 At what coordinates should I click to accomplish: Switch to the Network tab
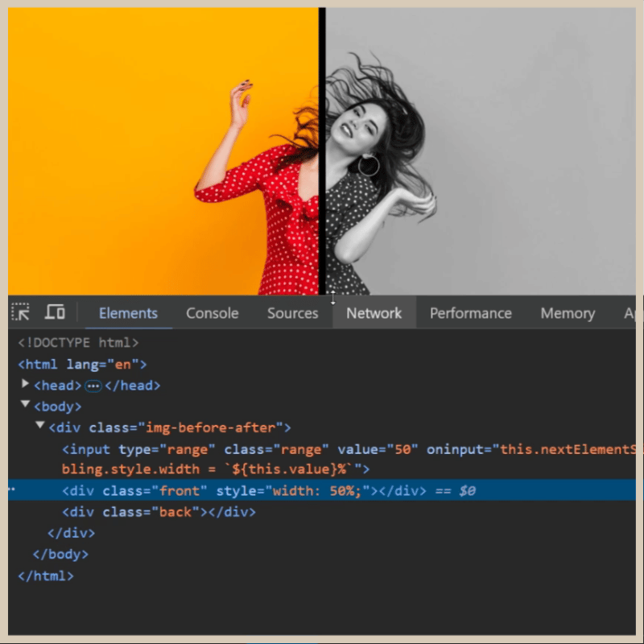point(374,313)
